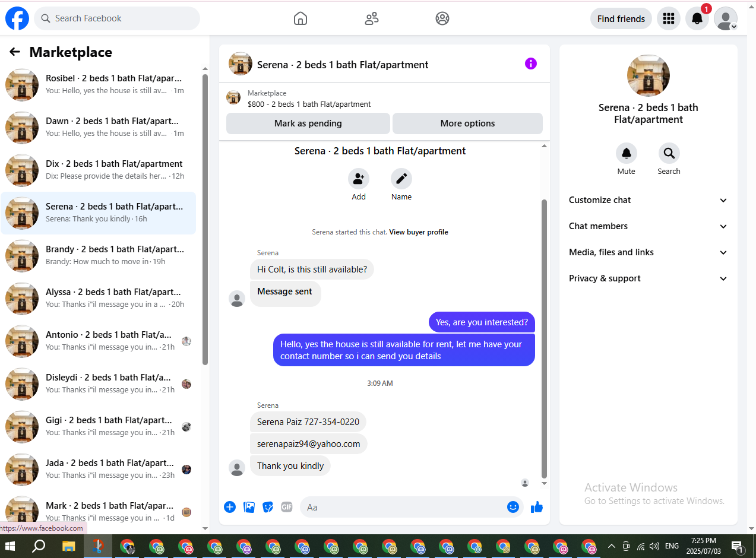Image resolution: width=756 pixels, height=558 pixels.
Task: Show hidden system tray icons chevron
Action: (x=611, y=546)
